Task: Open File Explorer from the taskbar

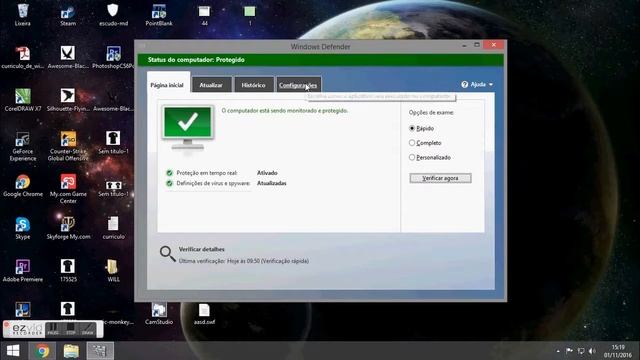Action: 71,351
